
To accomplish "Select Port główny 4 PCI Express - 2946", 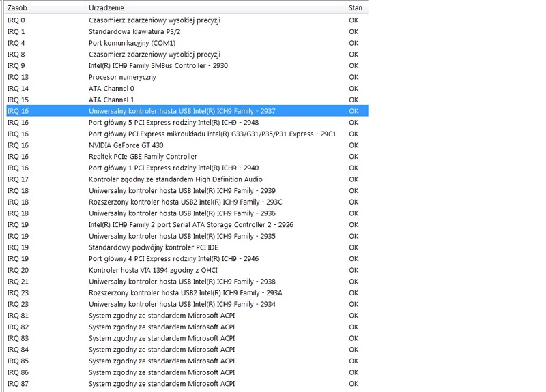I will click(187, 259).
